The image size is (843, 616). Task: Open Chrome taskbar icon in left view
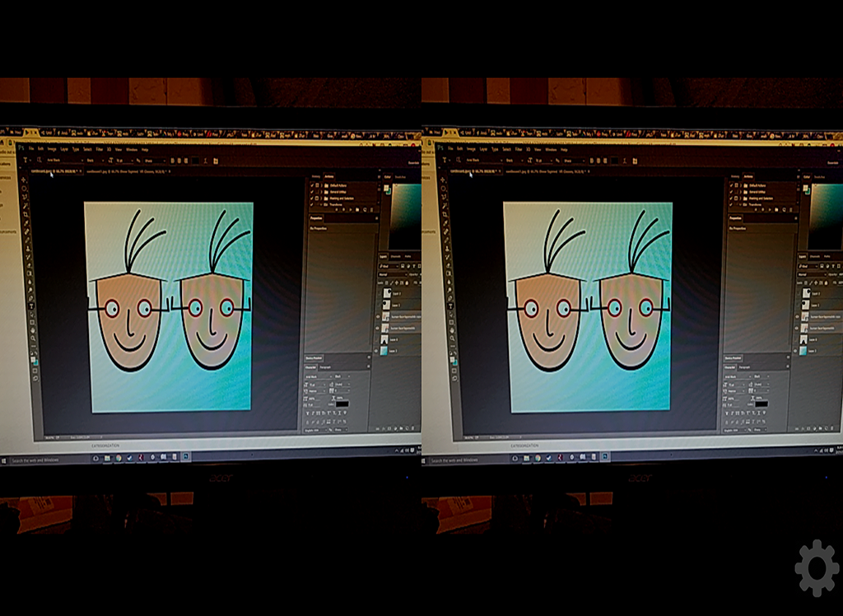(x=119, y=458)
